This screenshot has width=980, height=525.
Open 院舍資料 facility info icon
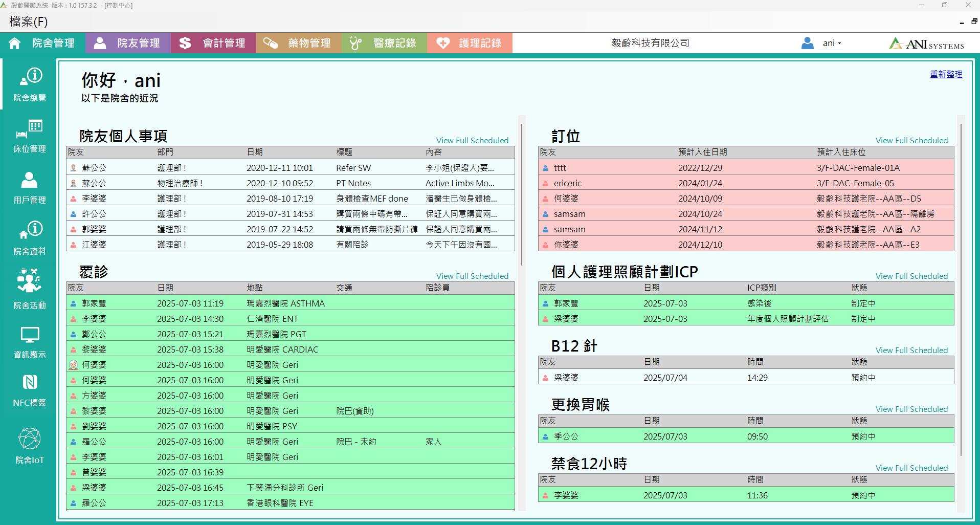pos(30,237)
